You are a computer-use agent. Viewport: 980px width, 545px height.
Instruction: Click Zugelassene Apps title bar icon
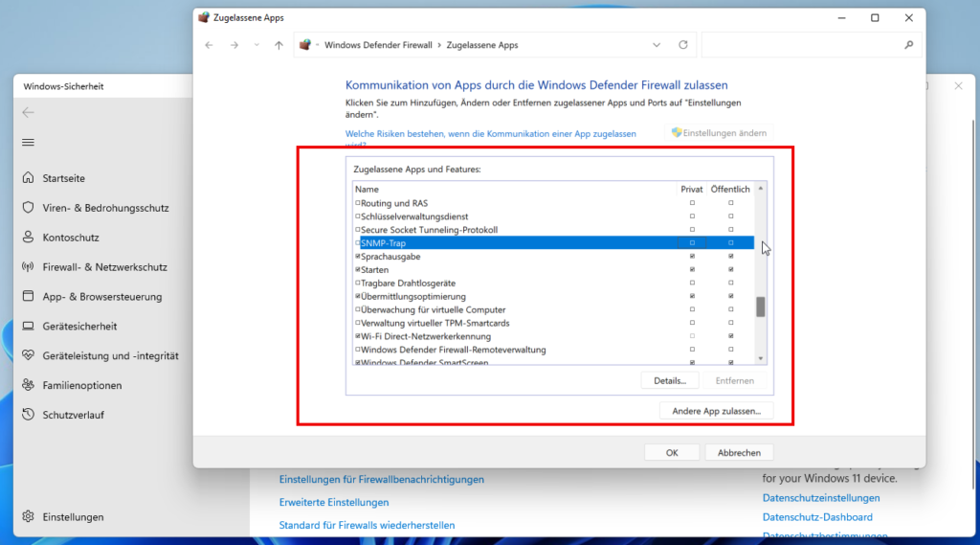(x=204, y=17)
